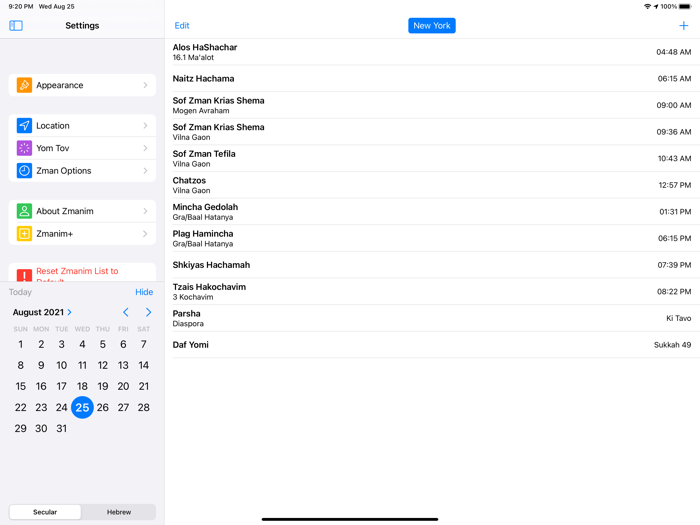This screenshot has width=700, height=525.
Task: Select Shkiyas Hachamah row
Action: click(432, 265)
